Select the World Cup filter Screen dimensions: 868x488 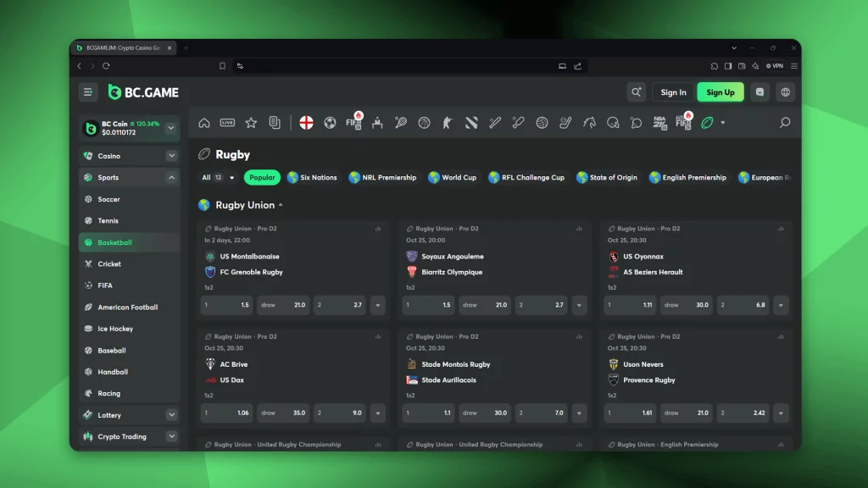(x=453, y=178)
